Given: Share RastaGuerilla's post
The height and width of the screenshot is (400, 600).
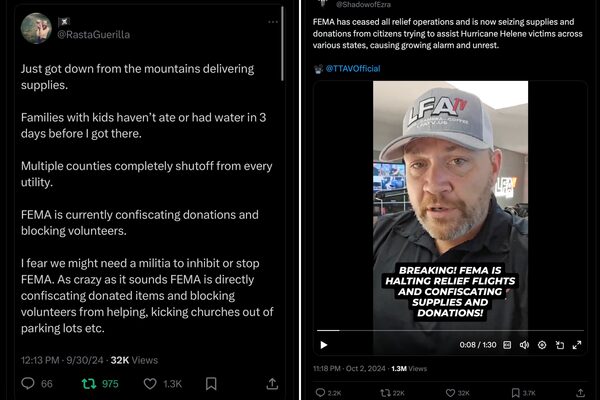Looking at the screenshot, I should [x=271, y=383].
